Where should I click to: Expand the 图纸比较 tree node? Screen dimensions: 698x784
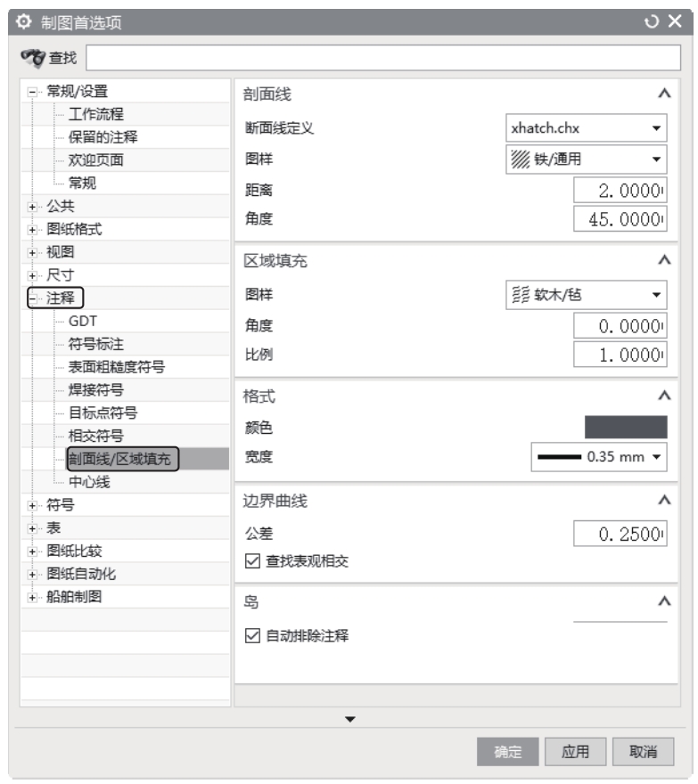pyautogui.click(x=32, y=551)
